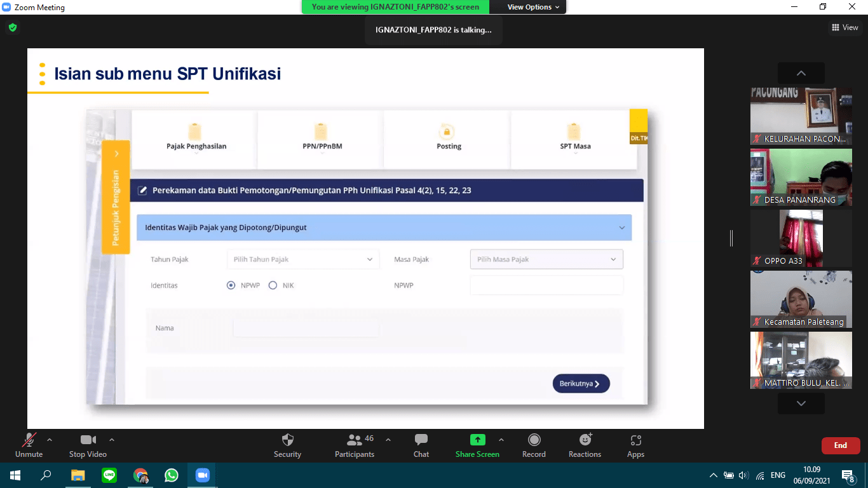The width and height of the screenshot is (868, 488).
Task: Open the Pilih Tahun Pajak dropdown
Action: [302, 259]
